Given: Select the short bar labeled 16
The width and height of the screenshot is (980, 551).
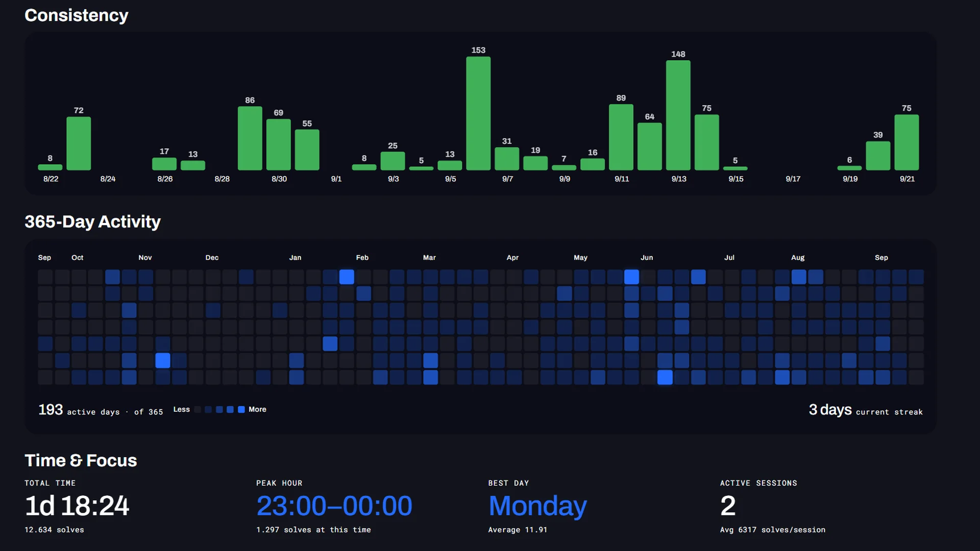Looking at the screenshot, I should 593,164.
